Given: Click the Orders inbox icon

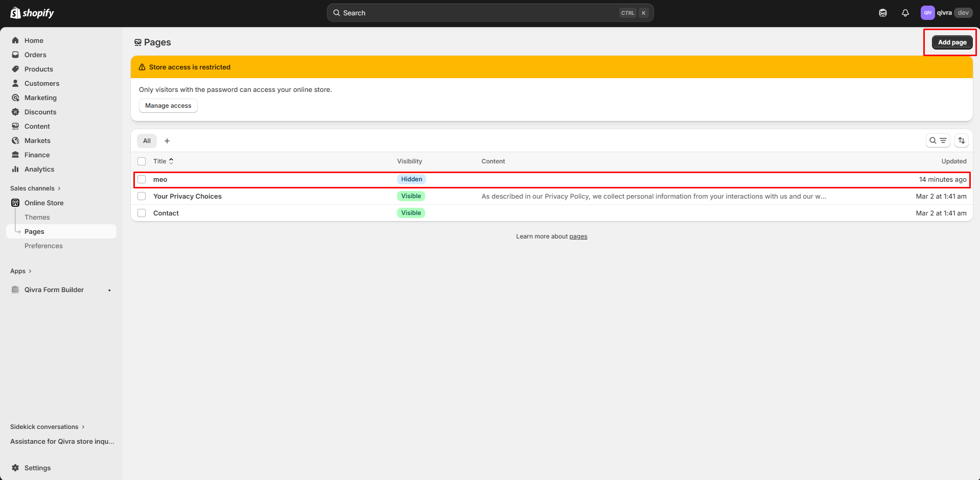Looking at the screenshot, I should [15, 55].
